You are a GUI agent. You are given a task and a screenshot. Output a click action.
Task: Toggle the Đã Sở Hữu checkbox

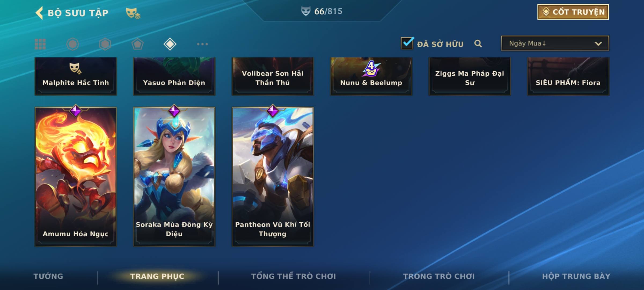point(407,43)
